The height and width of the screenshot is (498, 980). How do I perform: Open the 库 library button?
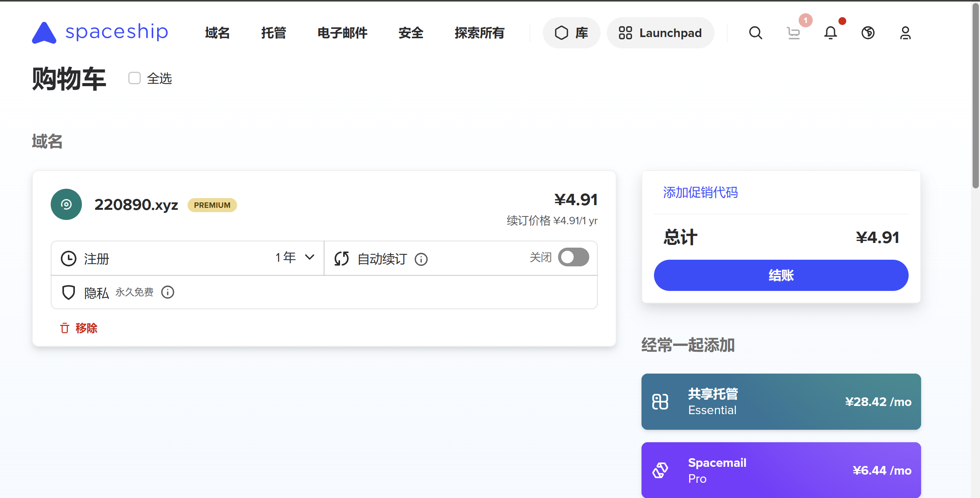571,33
